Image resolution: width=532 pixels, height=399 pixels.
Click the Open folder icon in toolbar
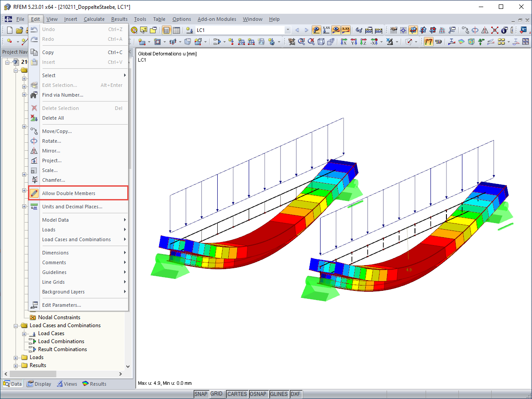pos(19,30)
